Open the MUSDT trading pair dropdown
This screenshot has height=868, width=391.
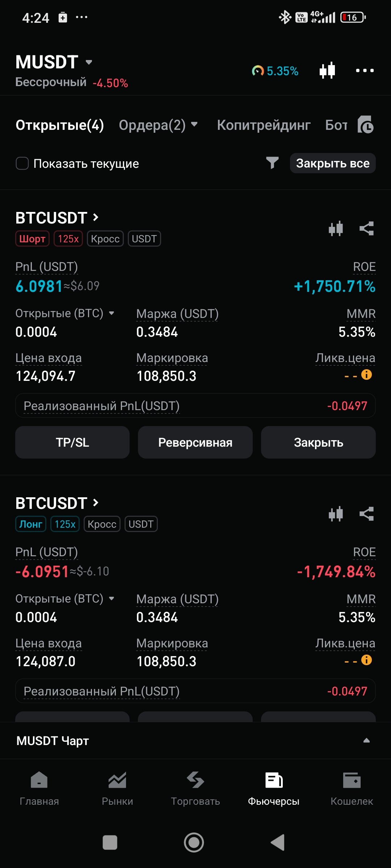(89, 62)
